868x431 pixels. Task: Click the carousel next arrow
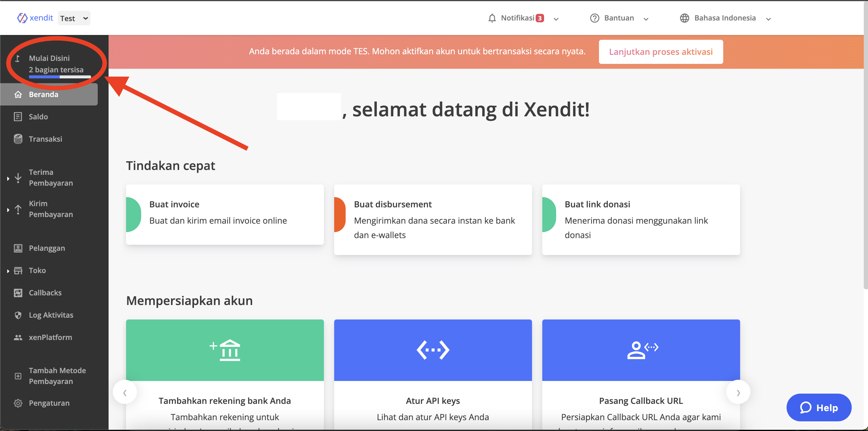click(738, 392)
